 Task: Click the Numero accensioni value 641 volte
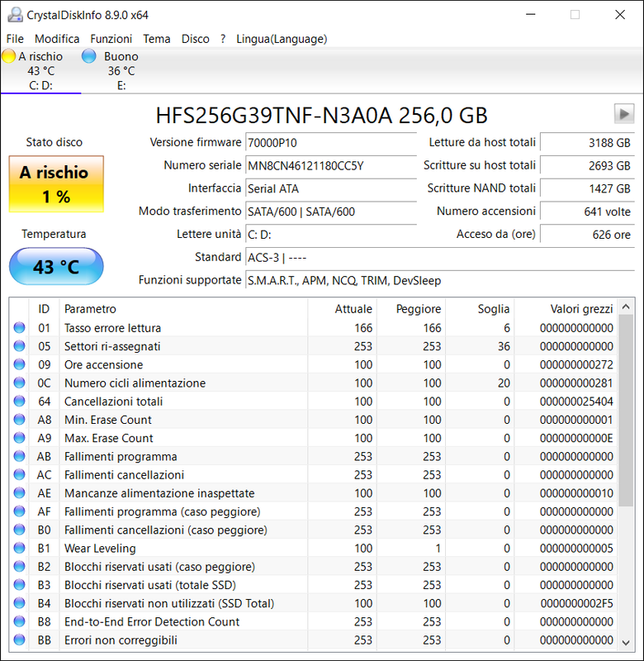pyautogui.click(x=587, y=212)
